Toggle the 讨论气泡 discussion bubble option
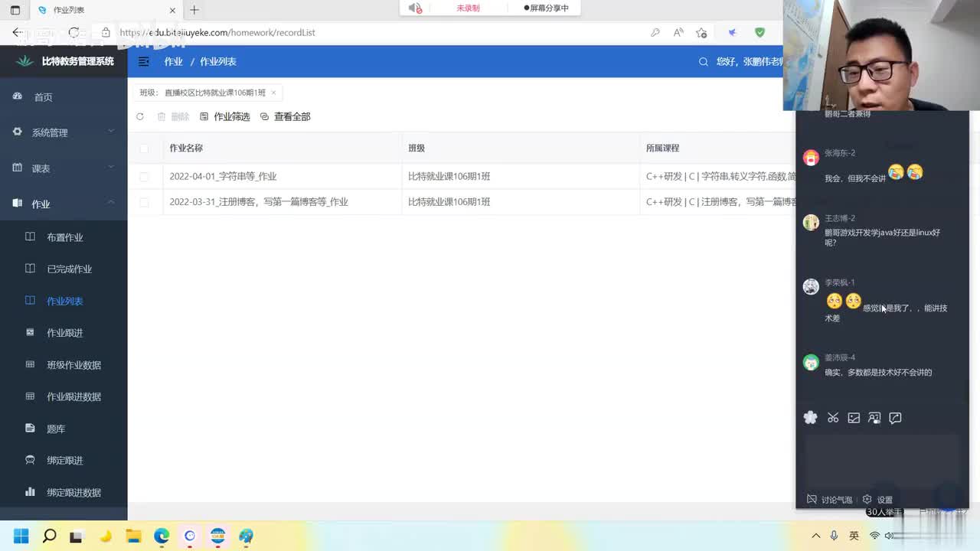Viewport: 980px width, 551px height. point(829,500)
